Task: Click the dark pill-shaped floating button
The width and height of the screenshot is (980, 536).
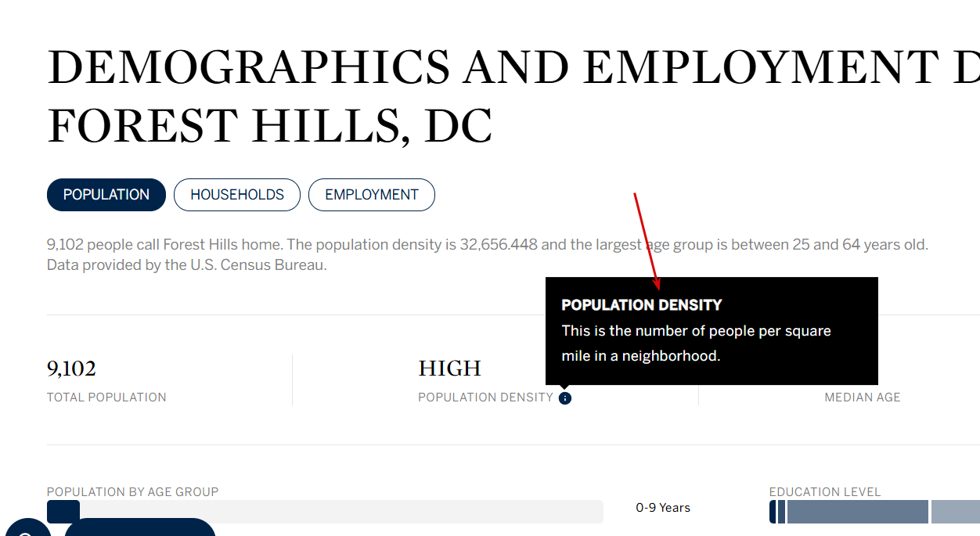Action: point(140,527)
